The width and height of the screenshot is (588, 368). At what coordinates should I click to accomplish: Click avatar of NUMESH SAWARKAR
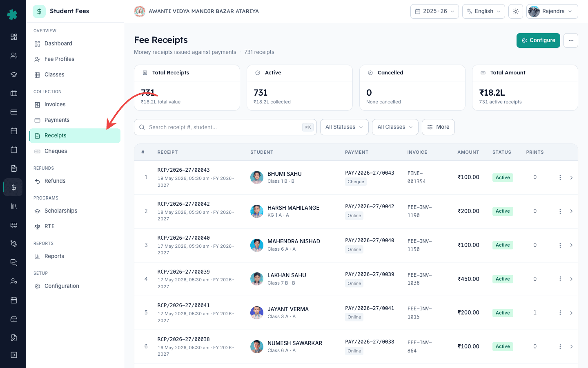[257, 347]
